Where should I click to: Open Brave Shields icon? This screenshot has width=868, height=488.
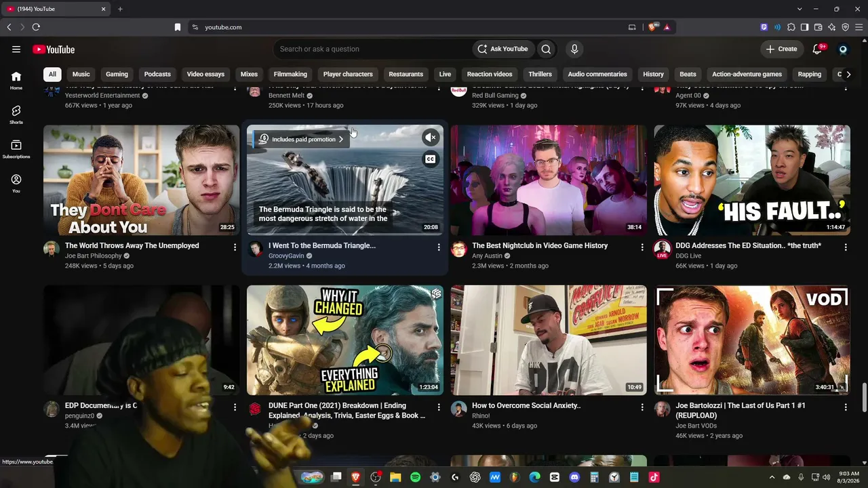pyautogui.click(x=653, y=27)
